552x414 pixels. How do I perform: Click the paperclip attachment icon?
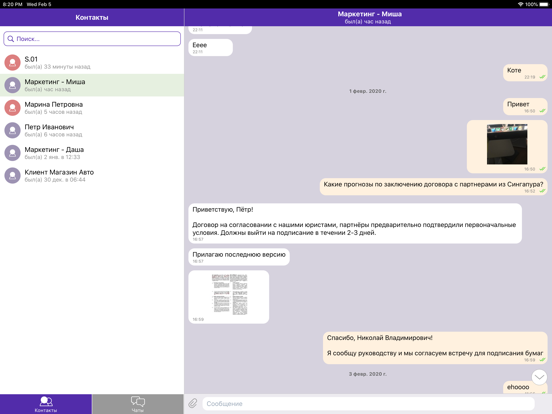[193, 403]
